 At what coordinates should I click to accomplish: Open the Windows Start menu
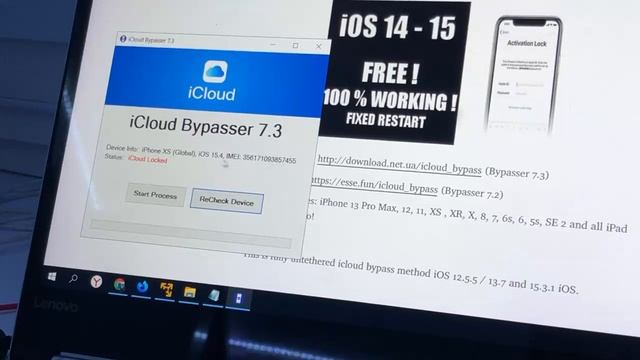click(52, 277)
